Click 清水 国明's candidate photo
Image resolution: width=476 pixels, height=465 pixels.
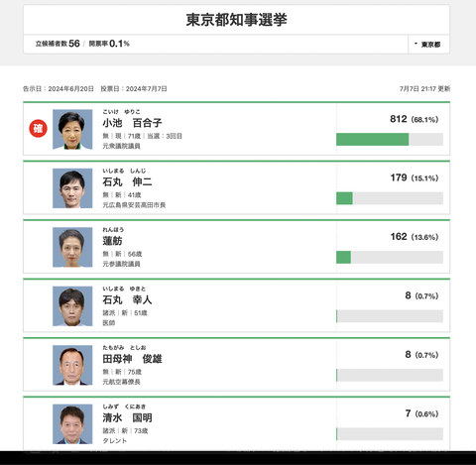click(72, 424)
